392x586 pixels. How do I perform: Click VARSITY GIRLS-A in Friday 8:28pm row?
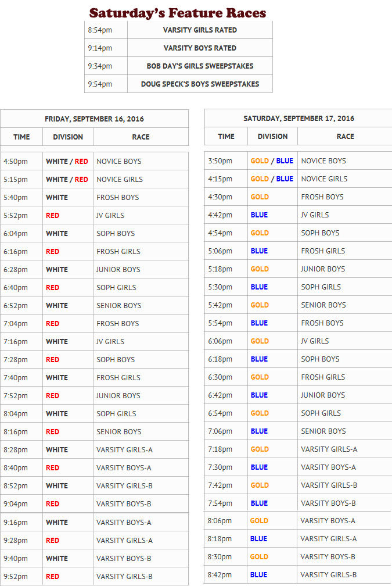click(124, 449)
